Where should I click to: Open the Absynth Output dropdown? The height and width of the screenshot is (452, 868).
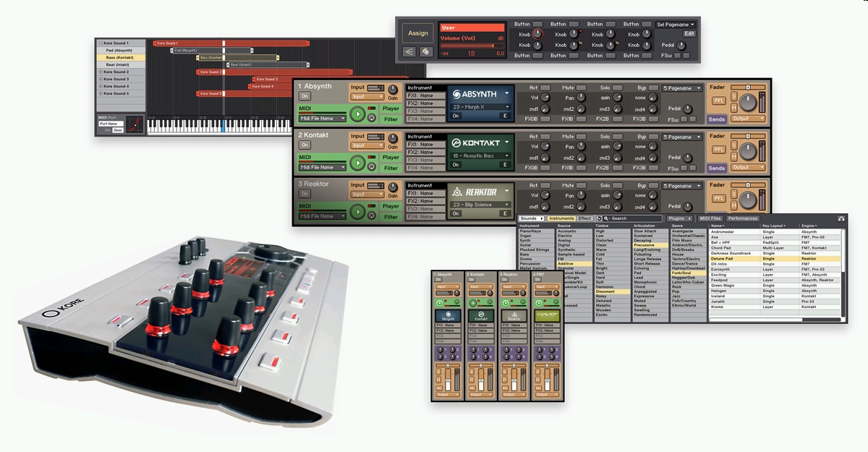pos(747,118)
